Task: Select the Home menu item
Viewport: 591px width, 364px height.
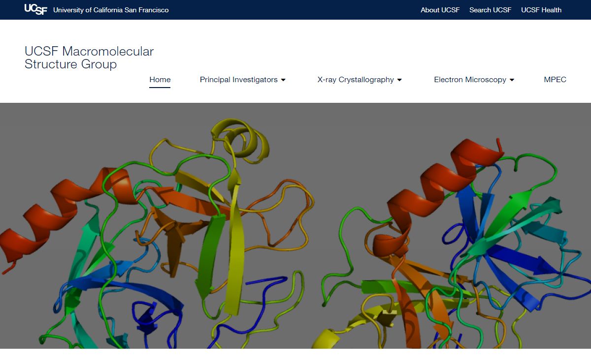Action: tap(160, 80)
